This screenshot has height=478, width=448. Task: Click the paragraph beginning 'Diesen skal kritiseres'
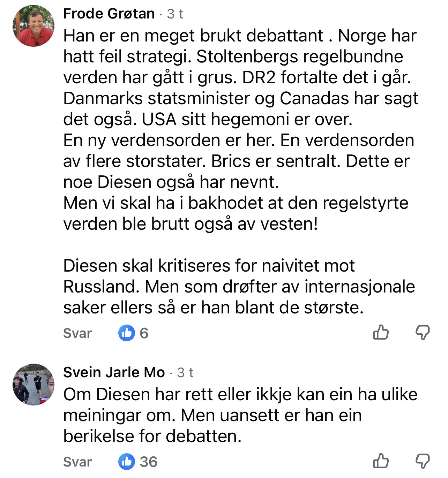239,287
